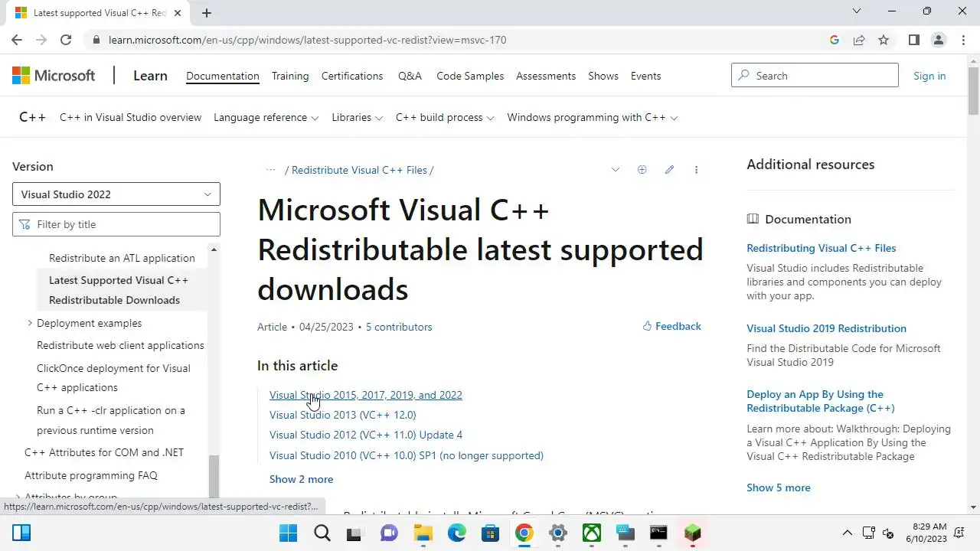Open Visual Studio 2015, 2017, 2019, and 2022 link
This screenshot has height=551, width=980.
[366, 395]
